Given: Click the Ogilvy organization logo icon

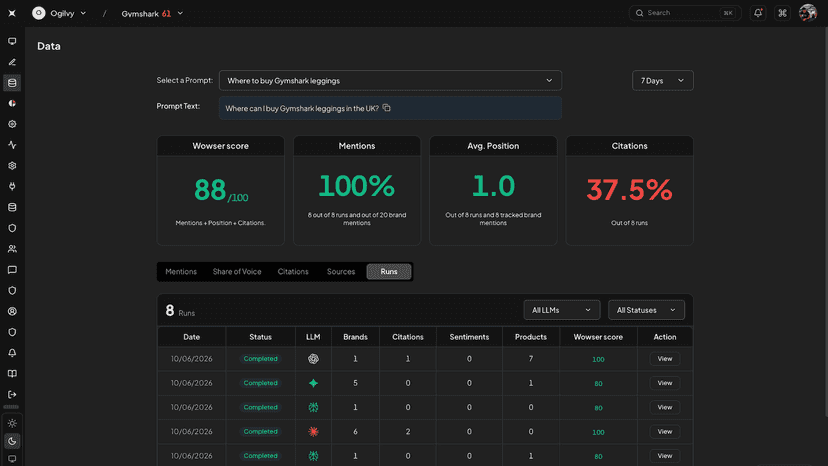Looking at the screenshot, I should click(x=39, y=13).
